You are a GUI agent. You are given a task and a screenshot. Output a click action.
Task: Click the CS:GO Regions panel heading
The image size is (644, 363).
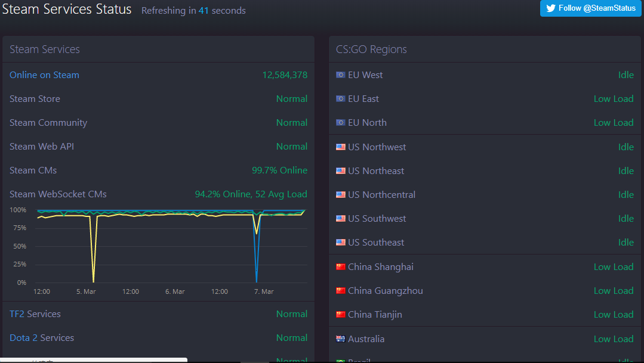371,49
